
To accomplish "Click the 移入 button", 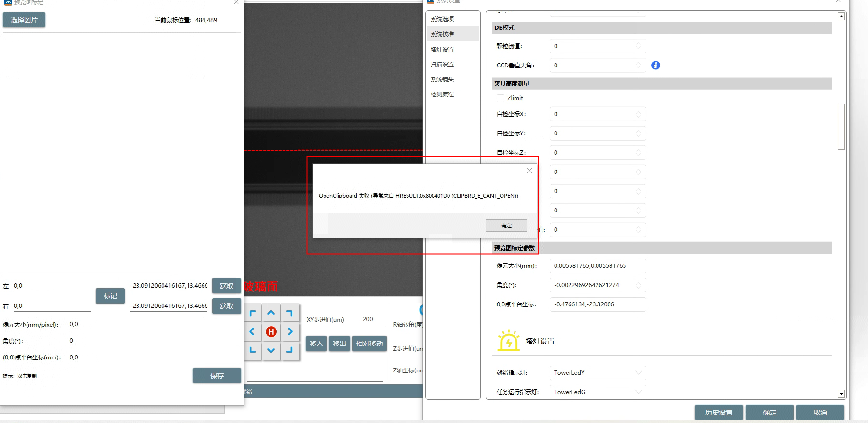I will point(316,344).
